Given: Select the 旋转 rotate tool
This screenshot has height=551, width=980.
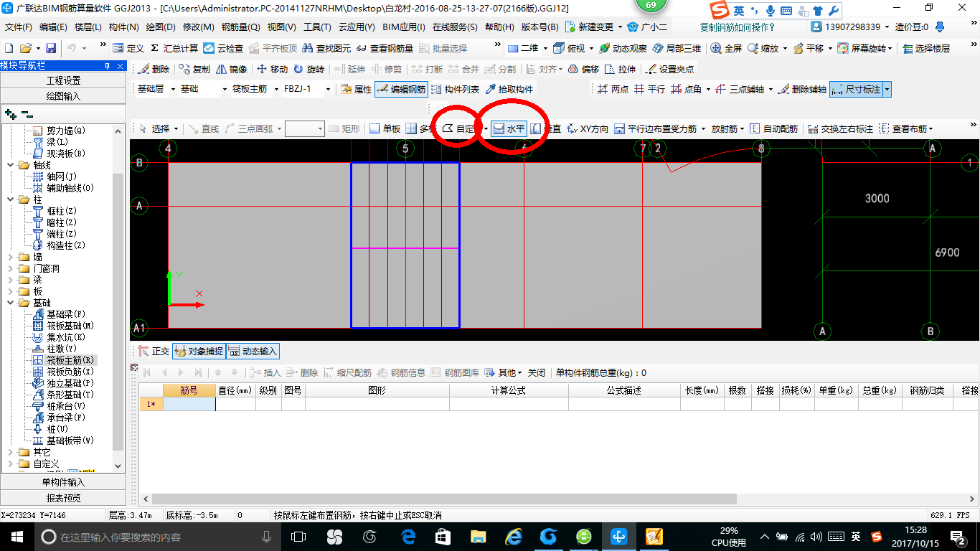Looking at the screenshot, I should pos(308,70).
